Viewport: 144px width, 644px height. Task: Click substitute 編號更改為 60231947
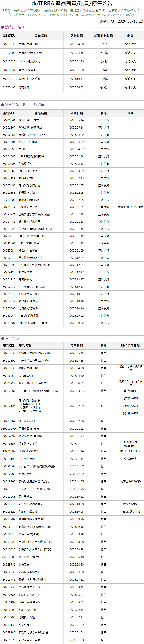click(130, 444)
